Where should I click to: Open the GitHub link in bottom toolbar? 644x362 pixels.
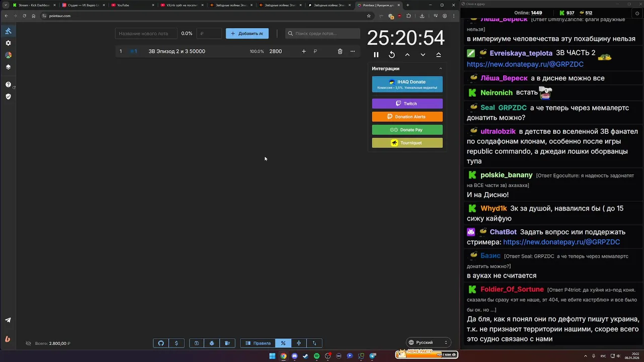(161, 343)
